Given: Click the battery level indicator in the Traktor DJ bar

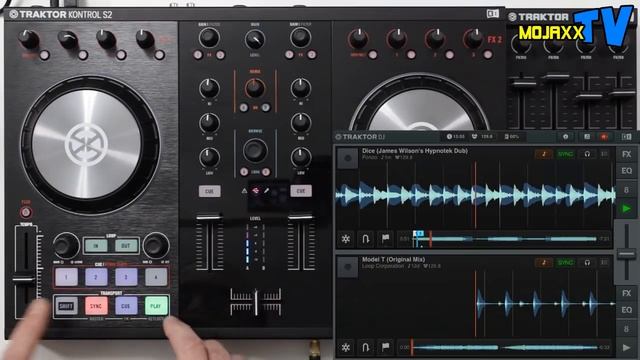Looking at the screenshot, I should [x=511, y=137].
